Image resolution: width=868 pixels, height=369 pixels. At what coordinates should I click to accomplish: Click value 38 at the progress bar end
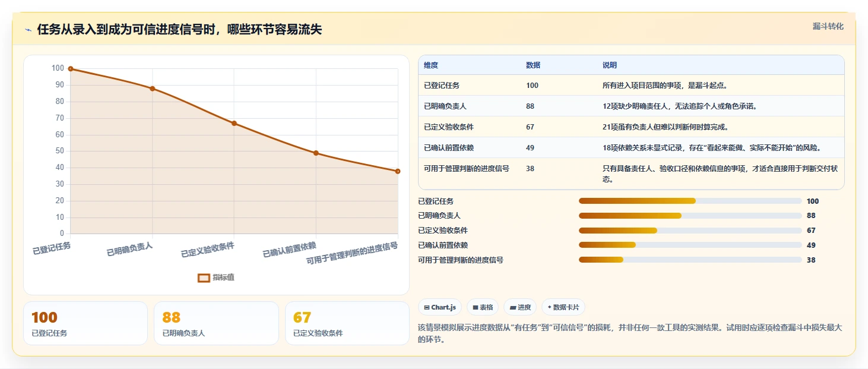click(811, 260)
